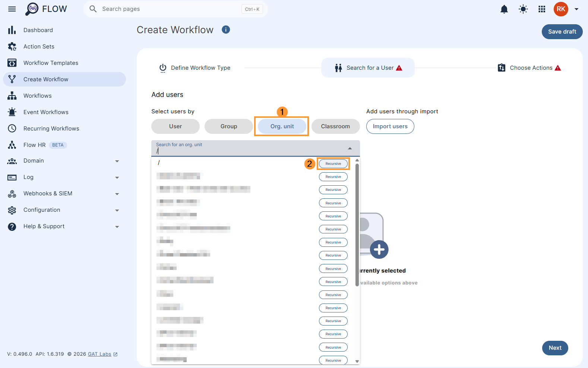
Task: Click the Webhooks & SIEM icon
Action: tap(12, 194)
